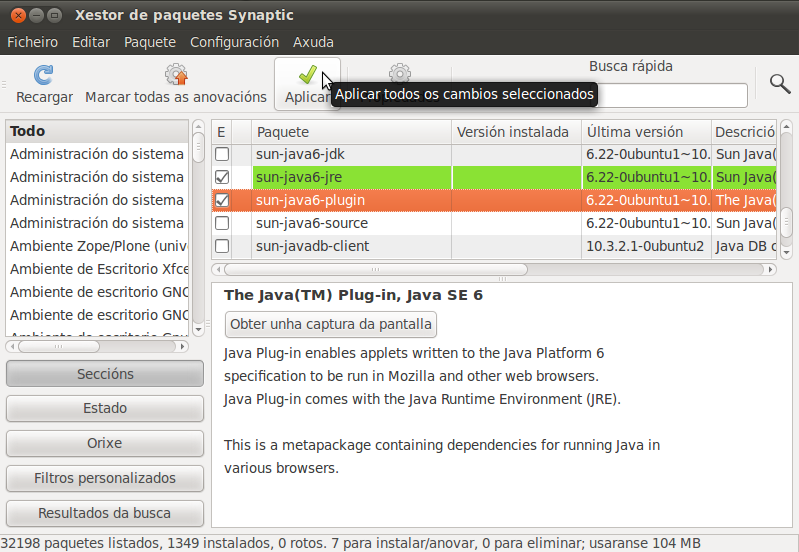This screenshot has height=552, width=799.
Task: Click the package list horizontal scrollbar thumb
Action: pyautogui.click(x=376, y=269)
